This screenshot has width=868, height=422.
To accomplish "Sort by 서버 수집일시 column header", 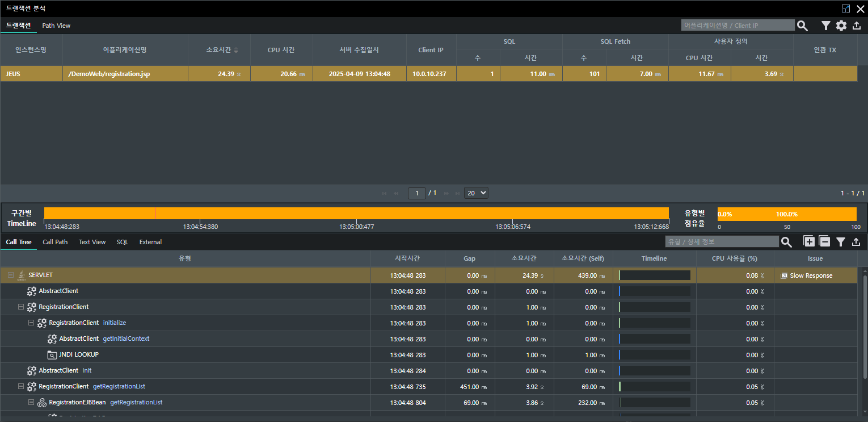I will 360,50.
